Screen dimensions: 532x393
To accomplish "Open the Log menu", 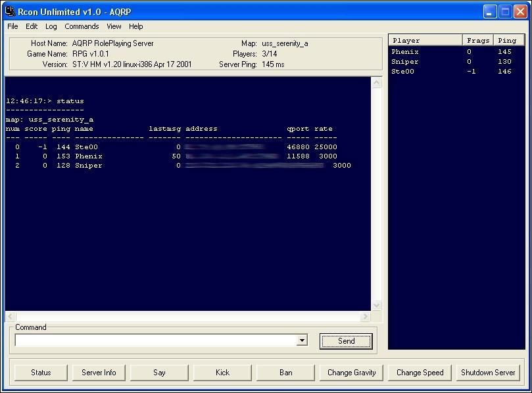I will [51, 26].
